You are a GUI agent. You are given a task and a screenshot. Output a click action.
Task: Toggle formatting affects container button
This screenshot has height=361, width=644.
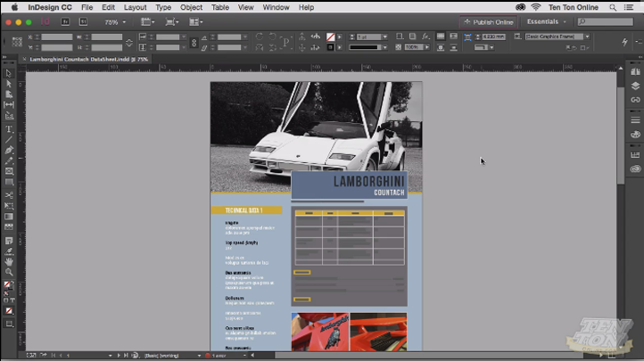(5, 300)
